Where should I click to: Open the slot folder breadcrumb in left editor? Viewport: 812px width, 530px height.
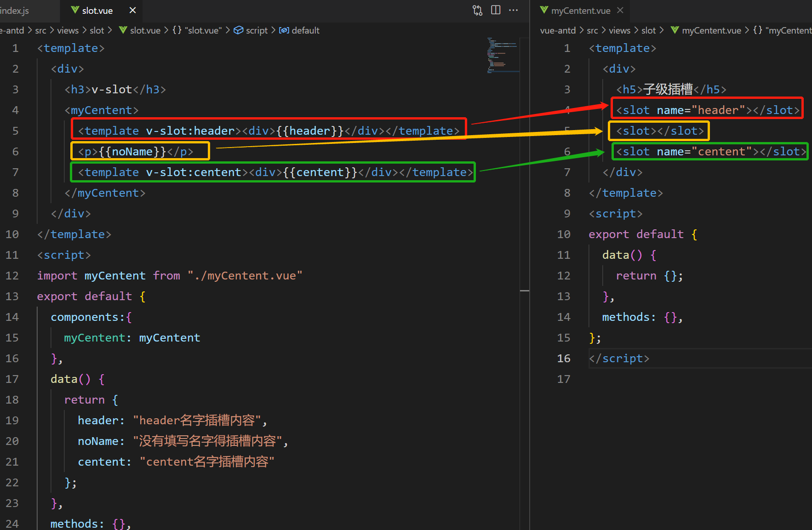pyautogui.click(x=97, y=30)
